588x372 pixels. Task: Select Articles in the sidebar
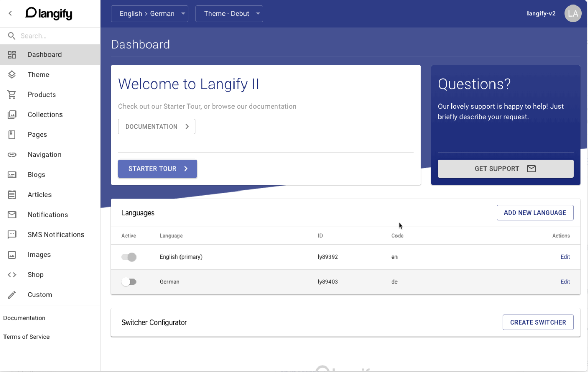(50, 195)
